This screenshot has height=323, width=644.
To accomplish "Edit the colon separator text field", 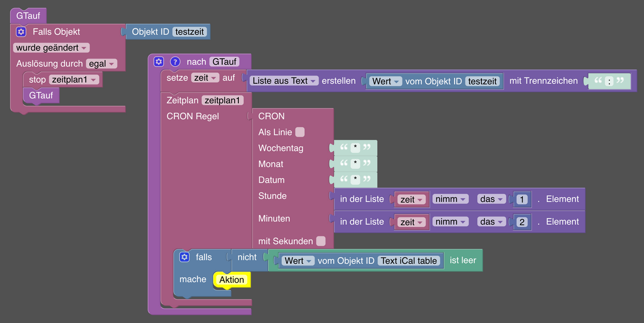I will (x=609, y=81).
